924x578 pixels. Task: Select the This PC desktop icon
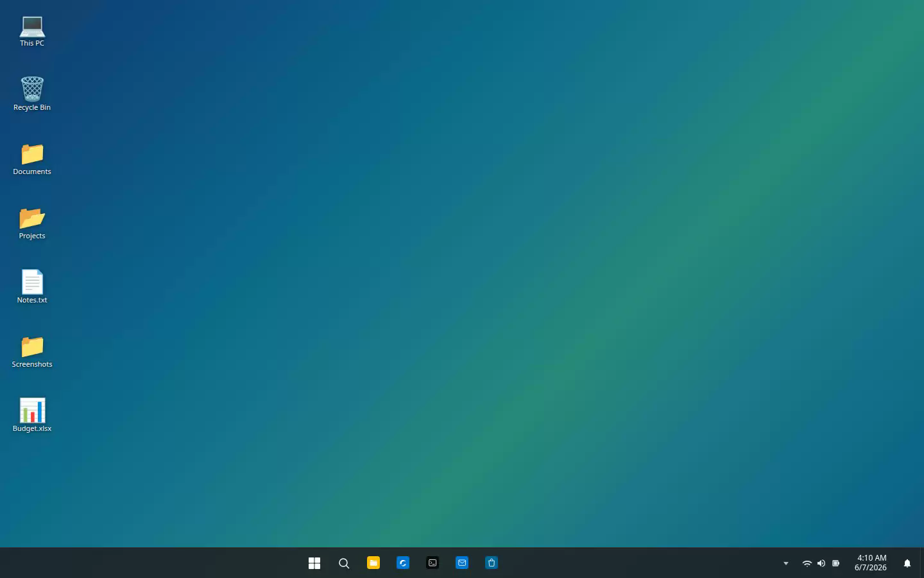point(32,31)
